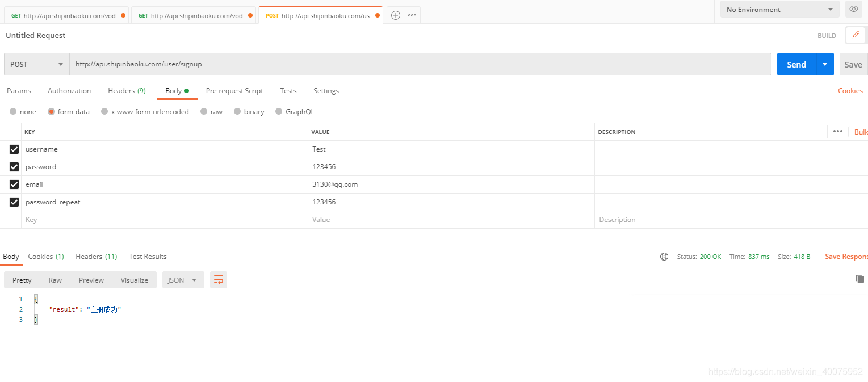
Task: Select the Raw response view
Action: coord(55,280)
